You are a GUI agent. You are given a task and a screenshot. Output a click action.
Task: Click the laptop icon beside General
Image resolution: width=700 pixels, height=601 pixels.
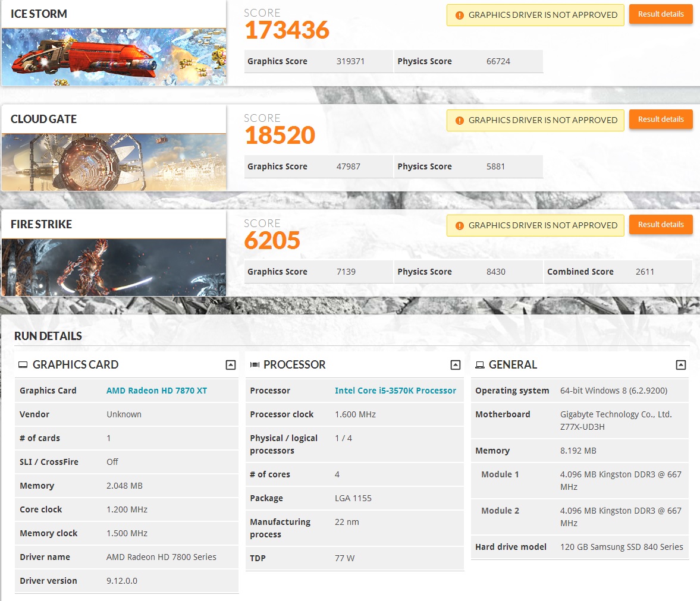pos(480,365)
